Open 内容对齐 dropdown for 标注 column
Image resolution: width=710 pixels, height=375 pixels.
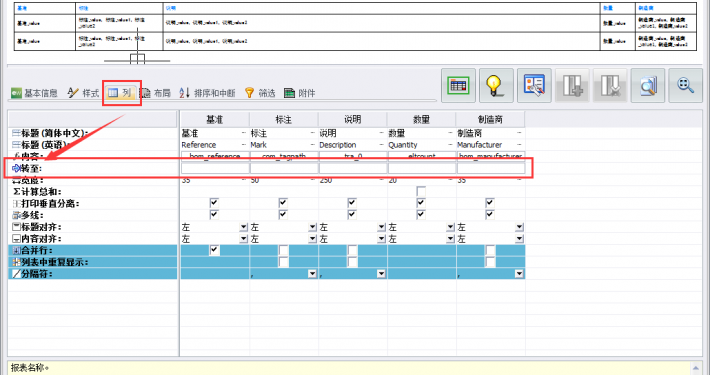click(312, 239)
